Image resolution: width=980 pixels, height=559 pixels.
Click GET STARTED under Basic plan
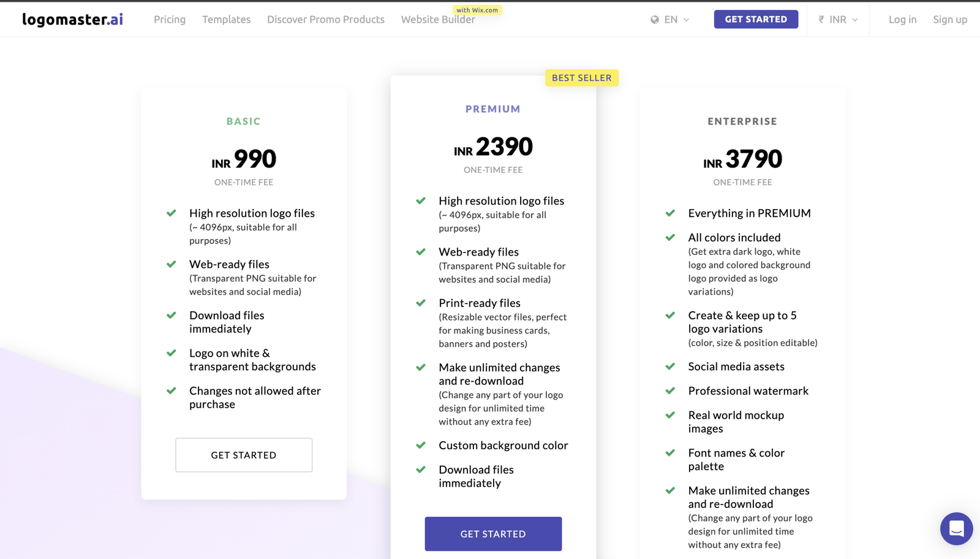(244, 455)
